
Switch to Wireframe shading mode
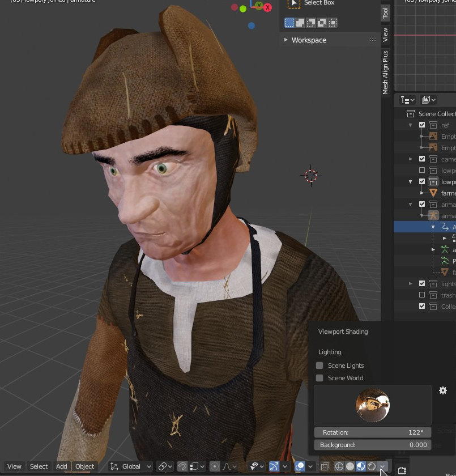point(339,466)
